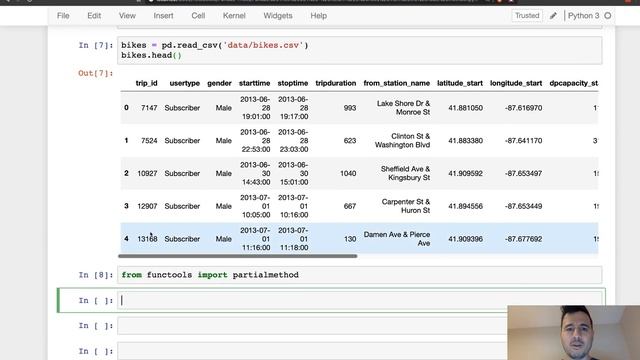Click the presenter webcam video overlay
The width and height of the screenshot is (640, 360).
573,333
